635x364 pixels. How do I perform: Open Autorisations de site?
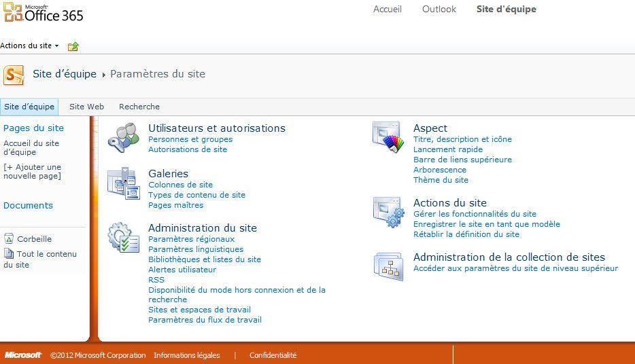[x=188, y=149]
